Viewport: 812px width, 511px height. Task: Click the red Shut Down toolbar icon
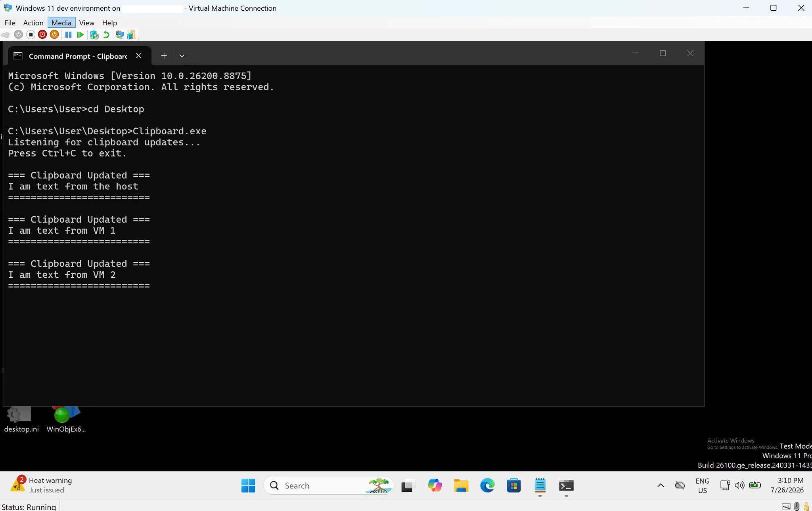[x=42, y=35]
